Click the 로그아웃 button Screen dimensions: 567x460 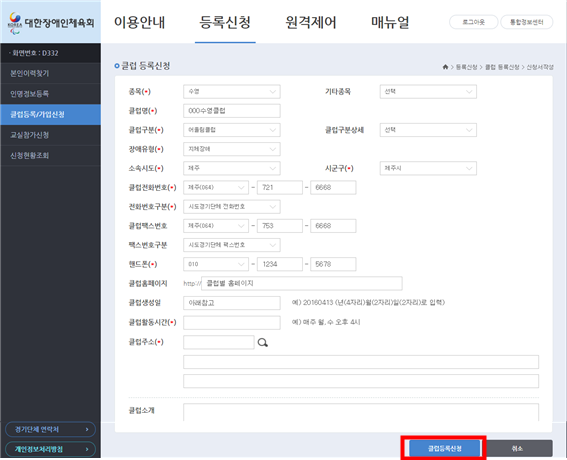pos(473,22)
